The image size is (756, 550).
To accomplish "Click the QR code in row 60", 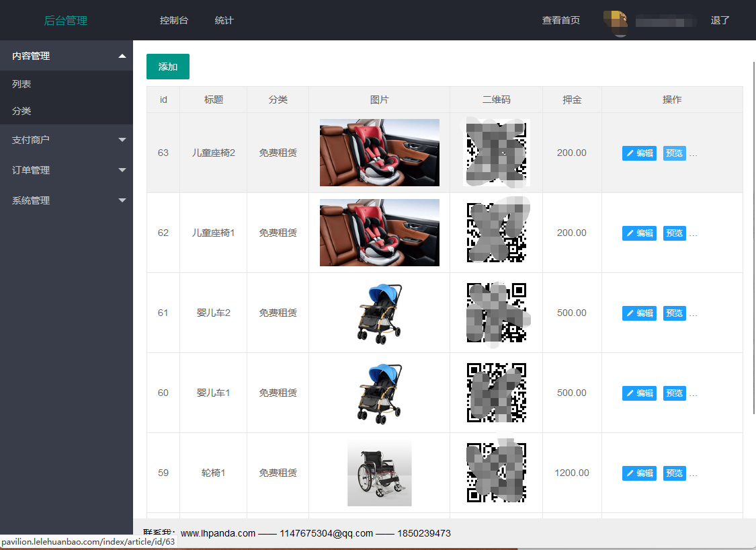I will click(x=497, y=393).
